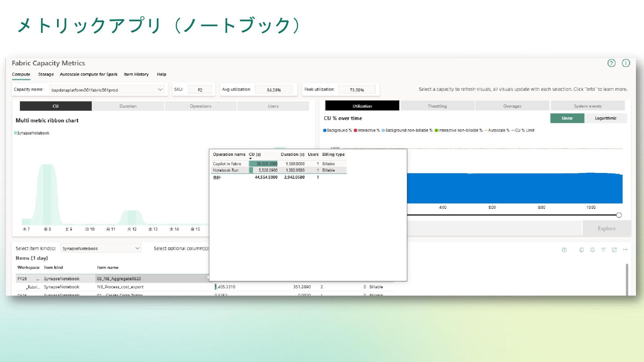Switch ribbon chart to Operations
This screenshot has height=362, width=644.
tap(201, 106)
